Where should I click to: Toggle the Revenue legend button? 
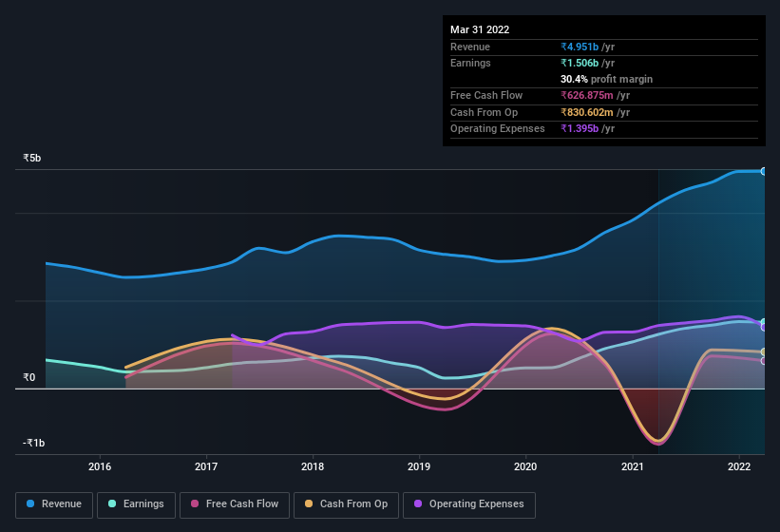point(54,504)
